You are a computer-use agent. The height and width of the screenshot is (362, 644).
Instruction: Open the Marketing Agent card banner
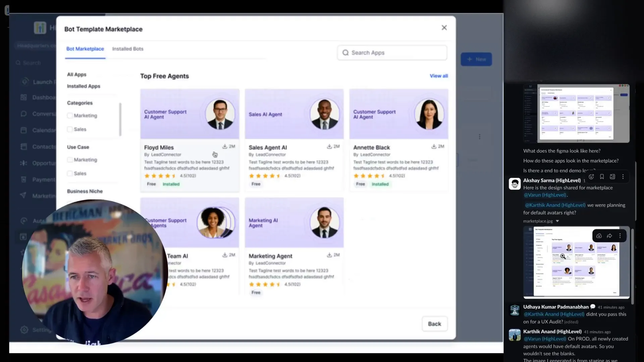pyautogui.click(x=294, y=223)
